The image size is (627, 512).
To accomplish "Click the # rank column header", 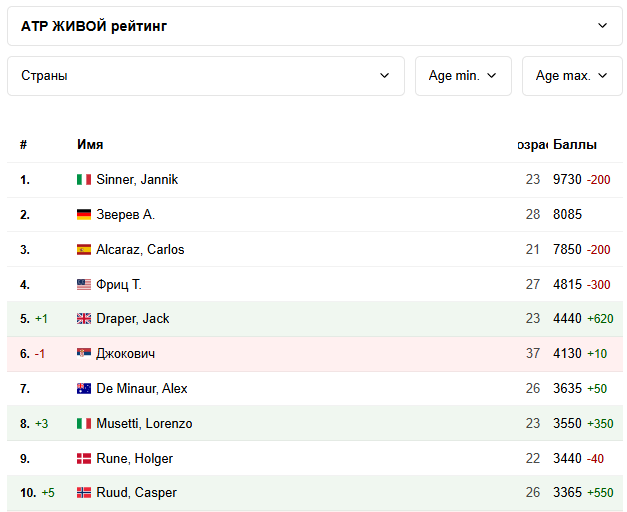I will point(23,145).
